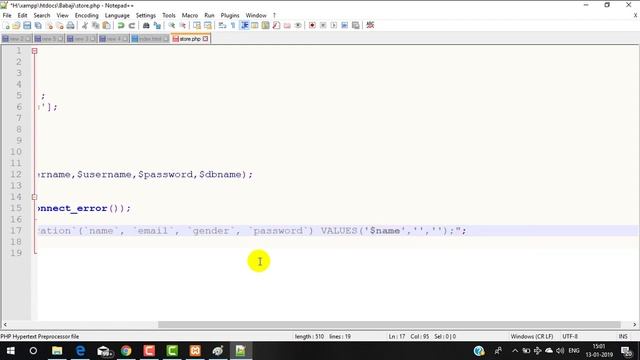This screenshot has width=640, height=360.
Task: Click the Close document toolbar icon
Action: coord(49,25)
